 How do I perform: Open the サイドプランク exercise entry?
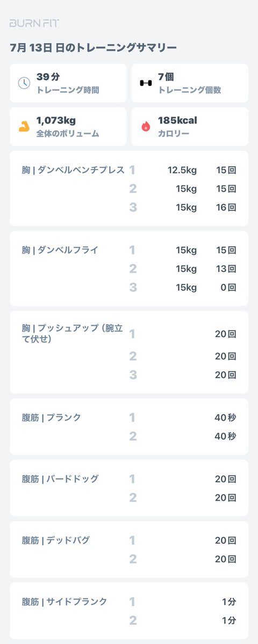[x=129, y=611]
